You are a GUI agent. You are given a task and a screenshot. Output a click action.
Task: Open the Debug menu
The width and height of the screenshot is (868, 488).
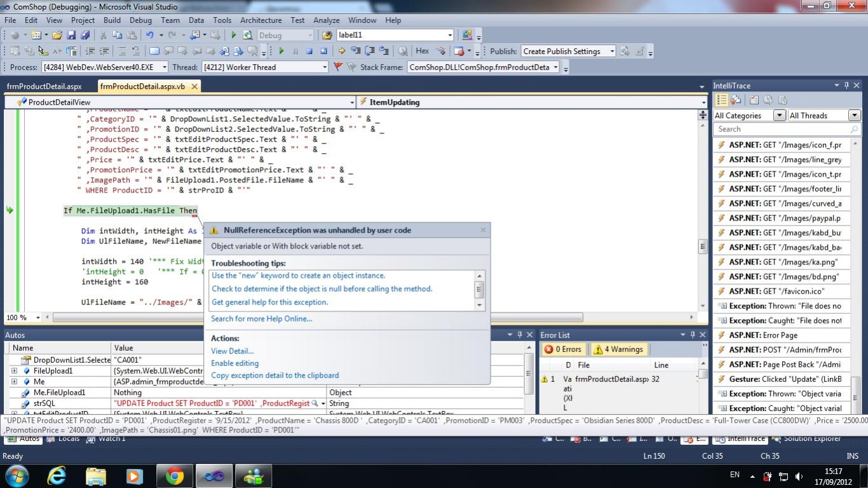click(140, 20)
